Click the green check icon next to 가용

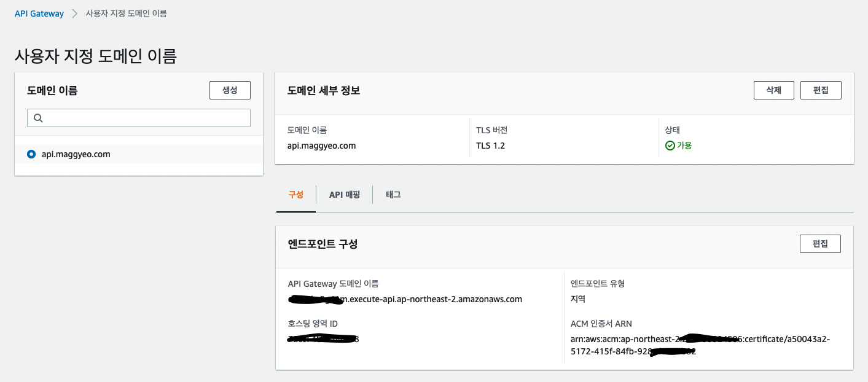[670, 146]
